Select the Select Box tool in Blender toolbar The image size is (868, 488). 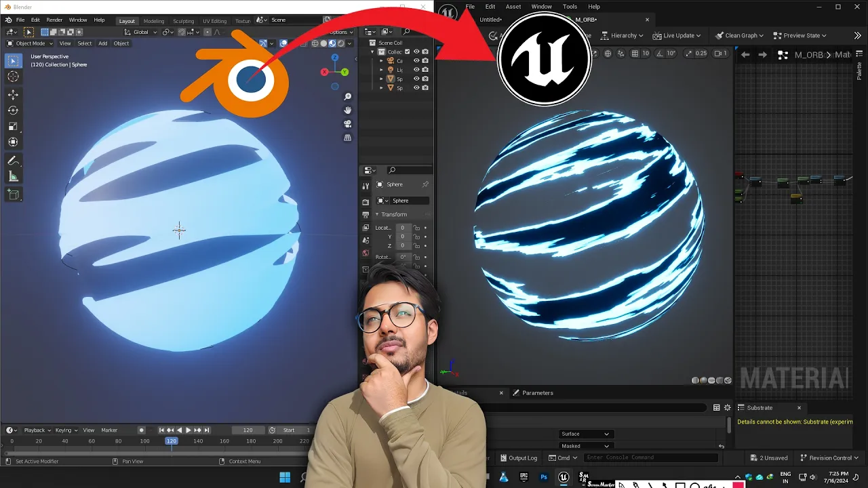pyautogui.click(x=13, y=62)
